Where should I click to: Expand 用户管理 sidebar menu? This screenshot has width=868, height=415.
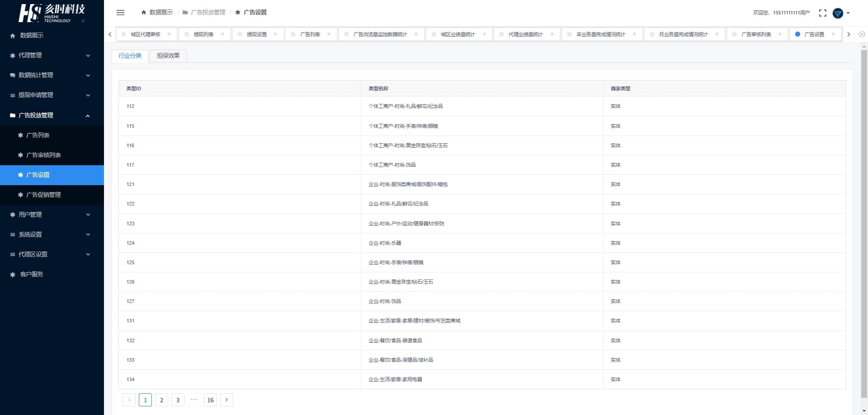(52, 214)
